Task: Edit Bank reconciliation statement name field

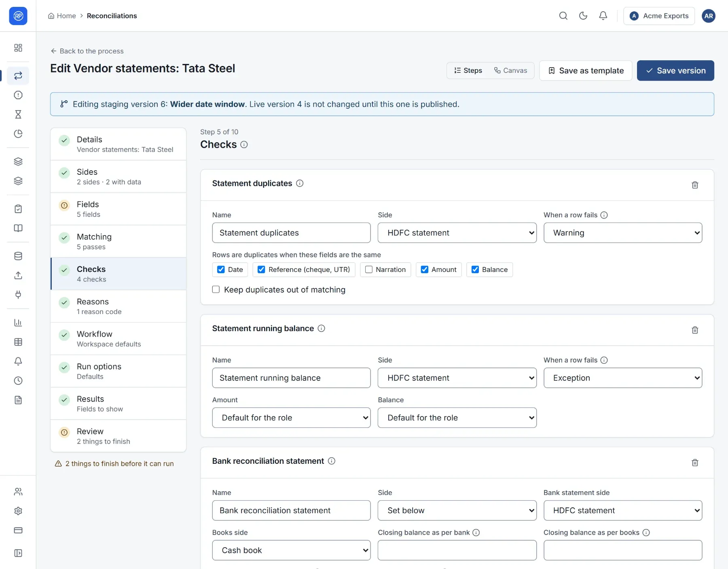Action: point(291,510)
